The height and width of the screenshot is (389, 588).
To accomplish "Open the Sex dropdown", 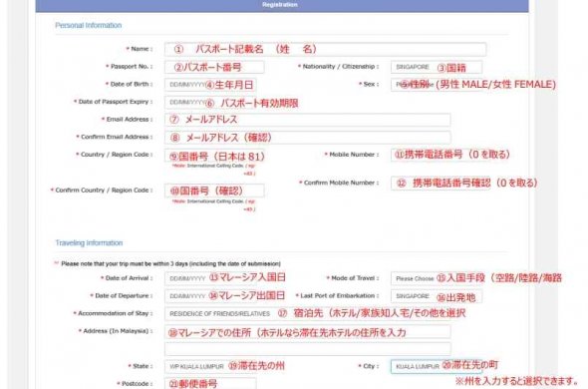I will pos(437,85).
